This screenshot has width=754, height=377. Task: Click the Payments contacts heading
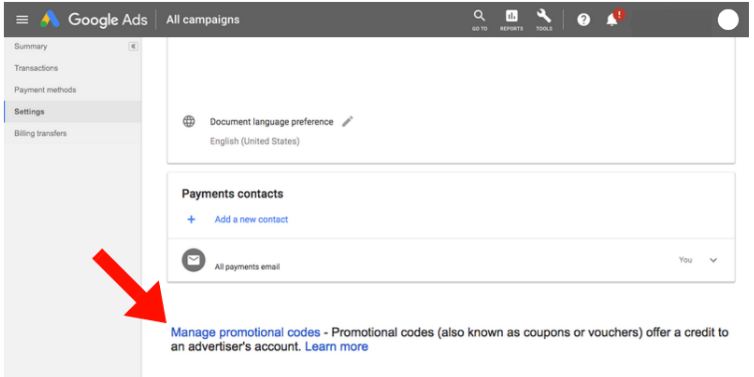[232, 194]
